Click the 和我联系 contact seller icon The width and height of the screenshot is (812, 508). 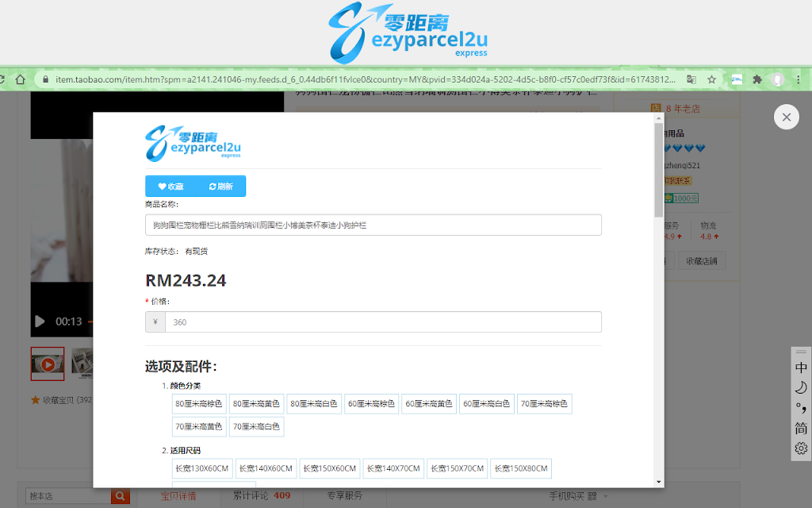coord(678,180)
